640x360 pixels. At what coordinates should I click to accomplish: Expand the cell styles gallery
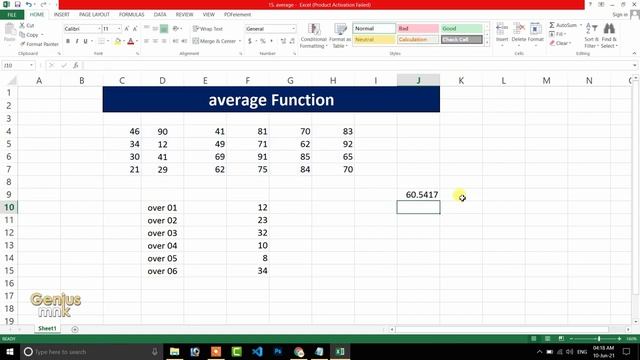click(487, 43)
